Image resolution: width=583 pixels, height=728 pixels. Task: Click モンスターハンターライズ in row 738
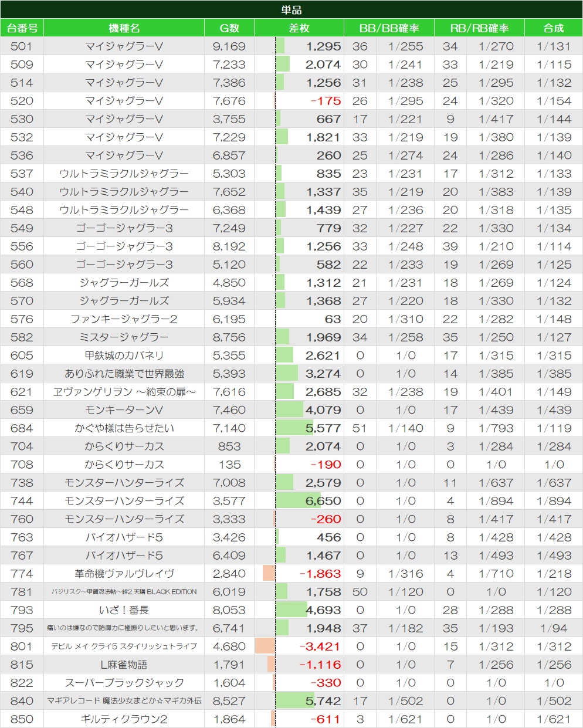point(124,483)
